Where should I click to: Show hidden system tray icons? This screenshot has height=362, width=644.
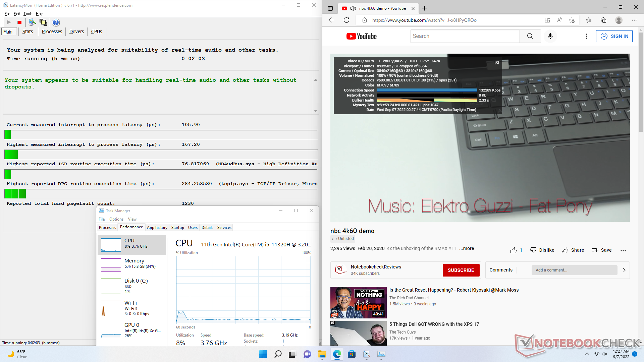(587, 354)
